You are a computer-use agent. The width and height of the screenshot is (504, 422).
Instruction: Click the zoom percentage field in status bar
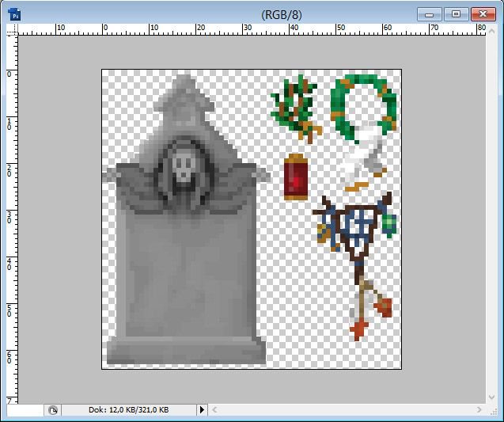point(25,410)
